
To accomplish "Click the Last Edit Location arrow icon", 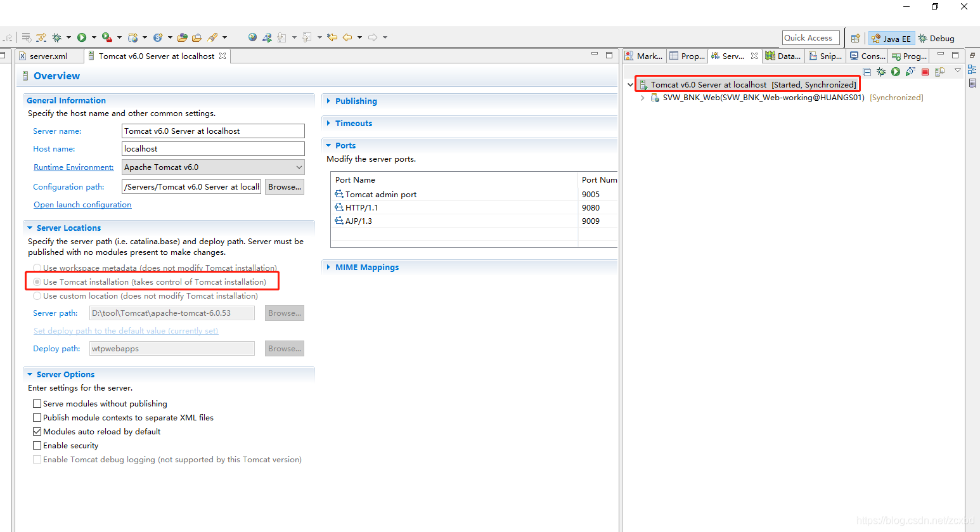I will [x=332, y=37].
